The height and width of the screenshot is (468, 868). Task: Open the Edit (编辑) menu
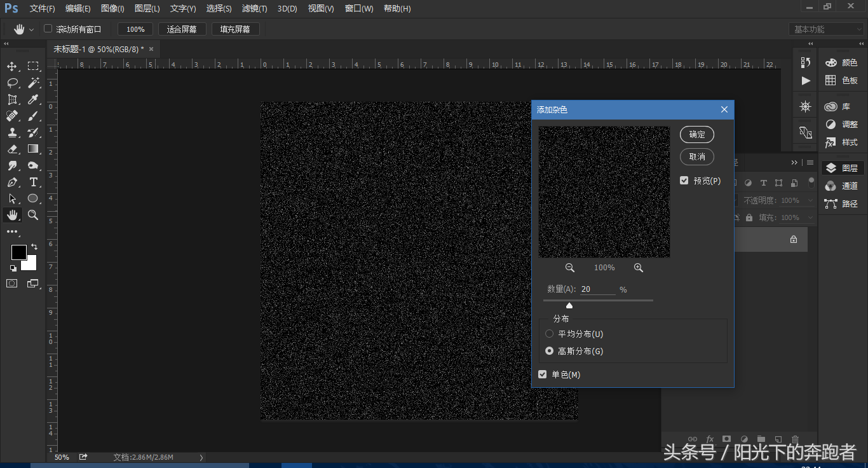(x=78, y=9)
